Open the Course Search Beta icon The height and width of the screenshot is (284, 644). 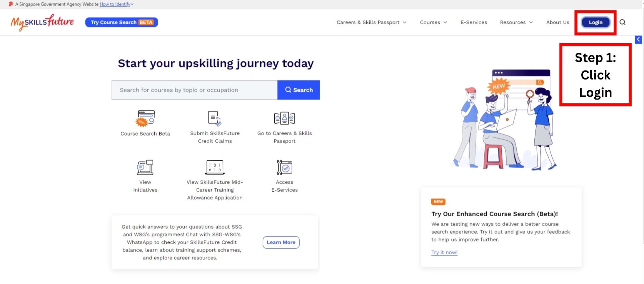145,119
